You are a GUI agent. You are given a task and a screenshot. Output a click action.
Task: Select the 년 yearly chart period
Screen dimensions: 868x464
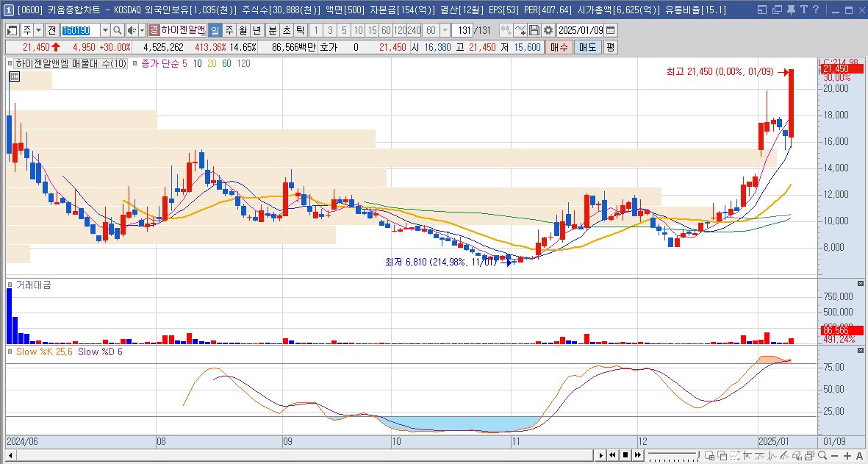(x=257, y=30)
